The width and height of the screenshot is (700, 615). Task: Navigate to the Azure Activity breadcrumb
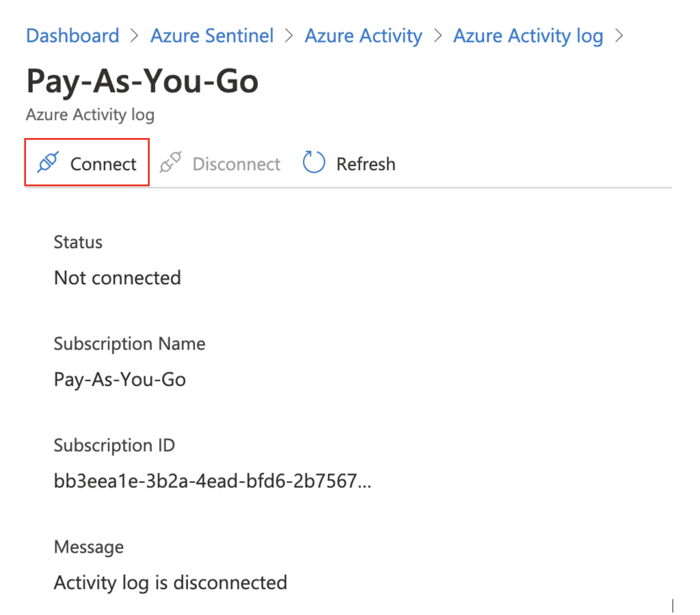(x=363, y=36)
